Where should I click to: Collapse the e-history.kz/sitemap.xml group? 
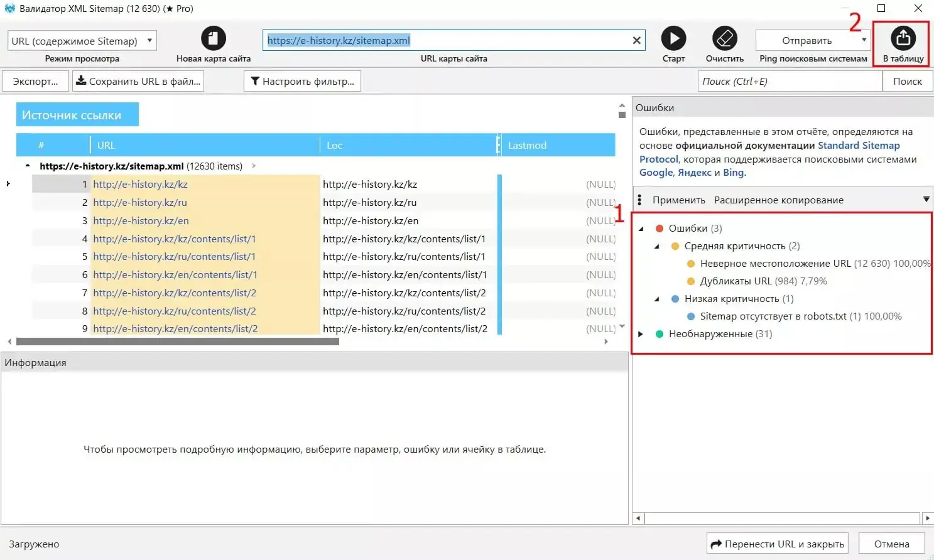click(28, 166)
